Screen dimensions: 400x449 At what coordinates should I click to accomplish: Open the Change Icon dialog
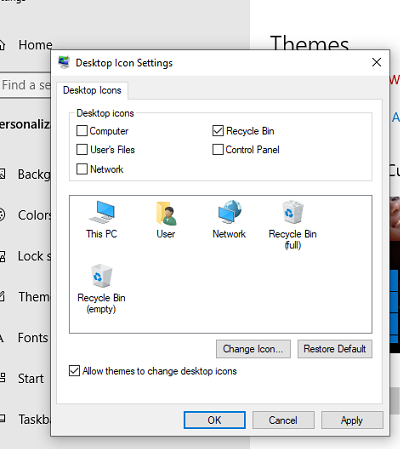coord(253,349)
